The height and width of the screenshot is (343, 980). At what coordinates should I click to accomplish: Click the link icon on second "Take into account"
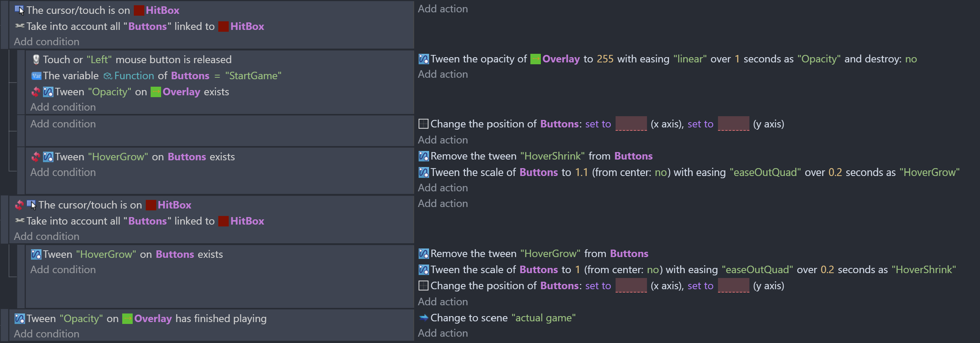pyautogui.click(x=19, y=221)
